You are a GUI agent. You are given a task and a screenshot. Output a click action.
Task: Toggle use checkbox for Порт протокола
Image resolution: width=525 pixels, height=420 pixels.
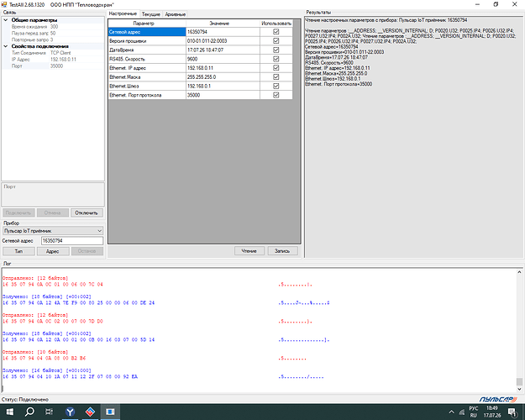coord(276,95)
